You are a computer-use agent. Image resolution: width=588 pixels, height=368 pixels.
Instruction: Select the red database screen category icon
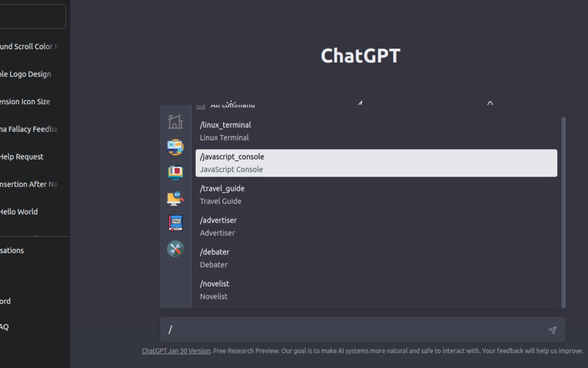tap(175, 172)
